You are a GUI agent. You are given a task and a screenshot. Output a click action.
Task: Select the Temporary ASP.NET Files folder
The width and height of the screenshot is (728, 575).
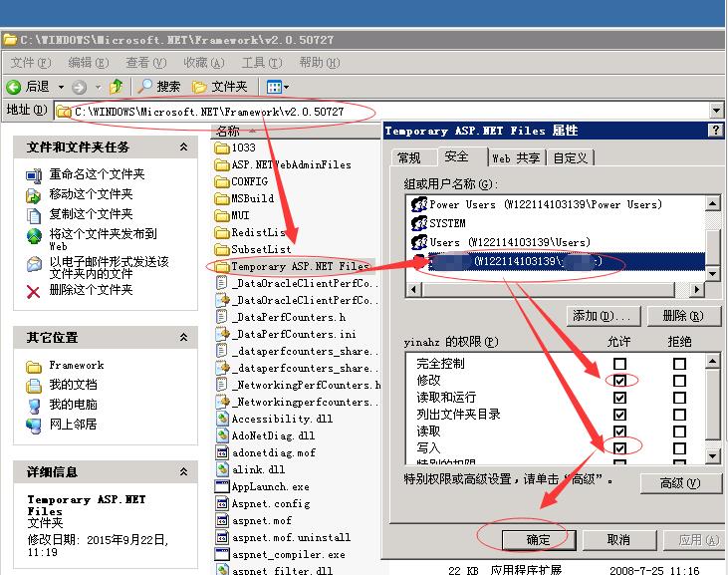(293, 266)
